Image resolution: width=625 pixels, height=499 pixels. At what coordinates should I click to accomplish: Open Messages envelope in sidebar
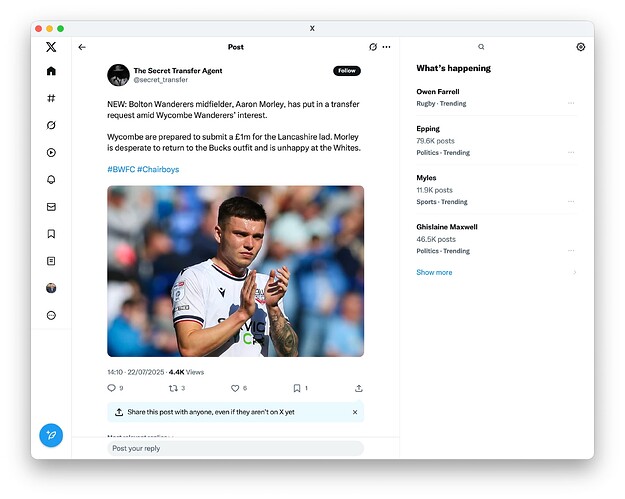pos(51,207)
